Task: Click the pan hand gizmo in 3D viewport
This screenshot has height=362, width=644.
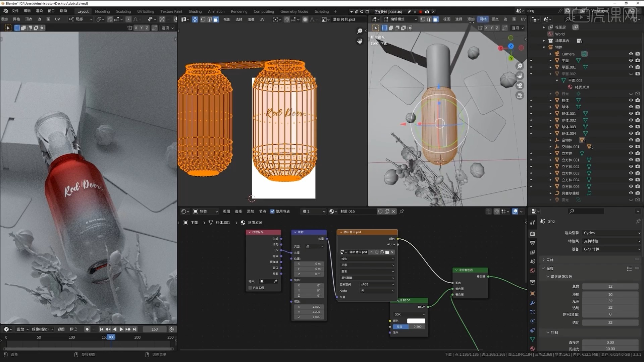Action: coord(520,76)
